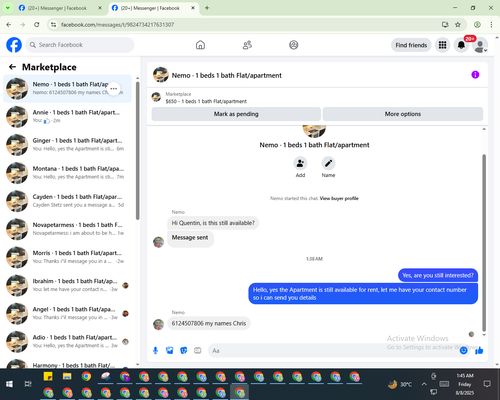
Task: Show hidden system tray icons
Action: click(424, 384)
